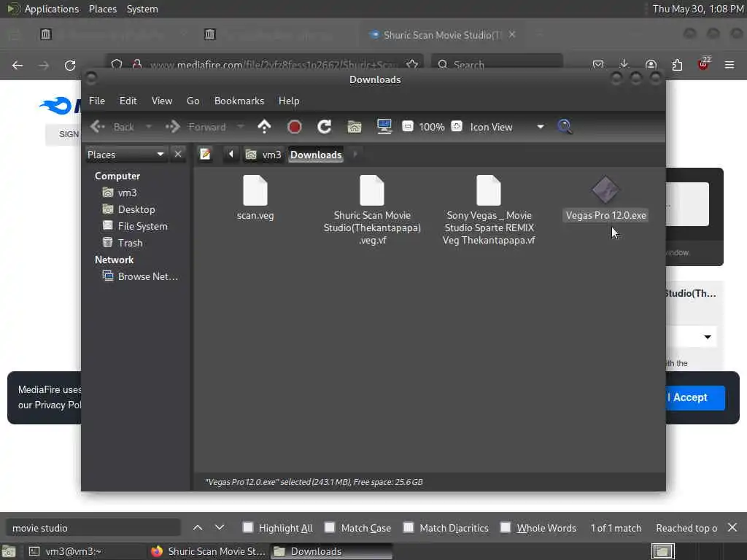
Task: Enable Match Case checkbox
Action: point(330,527)
